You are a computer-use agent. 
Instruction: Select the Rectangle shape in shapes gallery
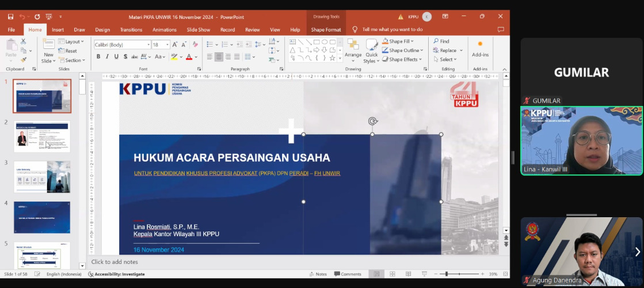[317, 42]
